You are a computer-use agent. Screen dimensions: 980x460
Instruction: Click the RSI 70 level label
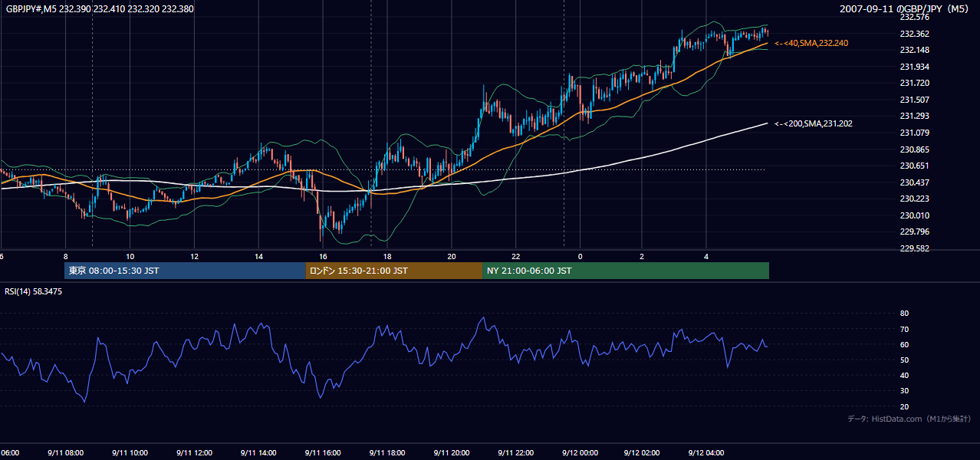pyautogui.click(x=904, y=329)
